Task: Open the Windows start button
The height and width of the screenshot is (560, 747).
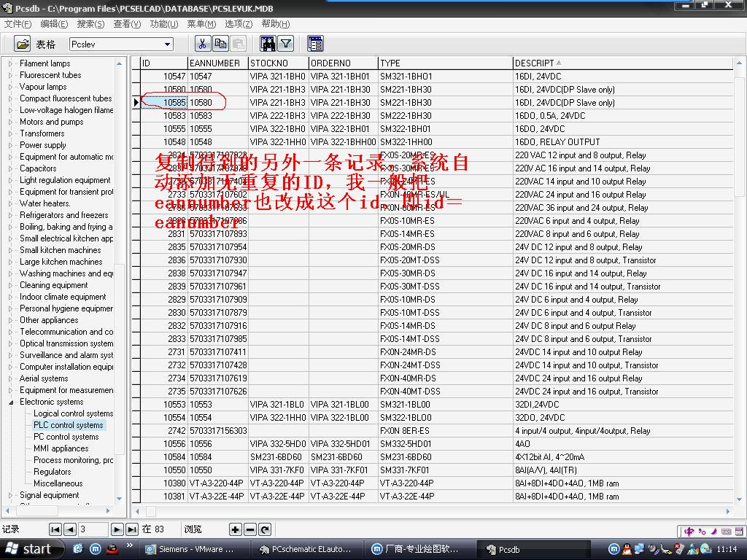Action: pyautogui.click(x=32, y=549)
